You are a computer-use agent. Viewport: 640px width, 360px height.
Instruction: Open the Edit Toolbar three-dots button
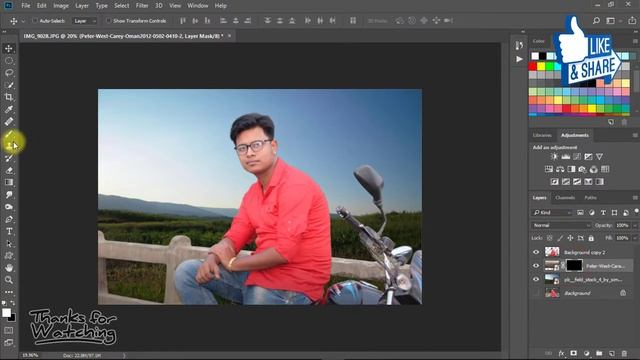(9, 292)
